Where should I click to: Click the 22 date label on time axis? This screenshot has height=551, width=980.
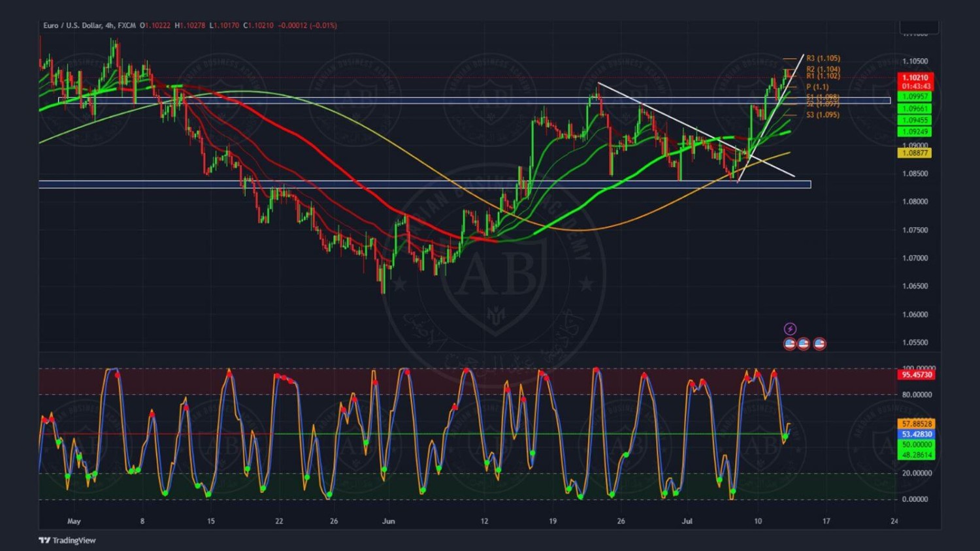click(279, 521)
